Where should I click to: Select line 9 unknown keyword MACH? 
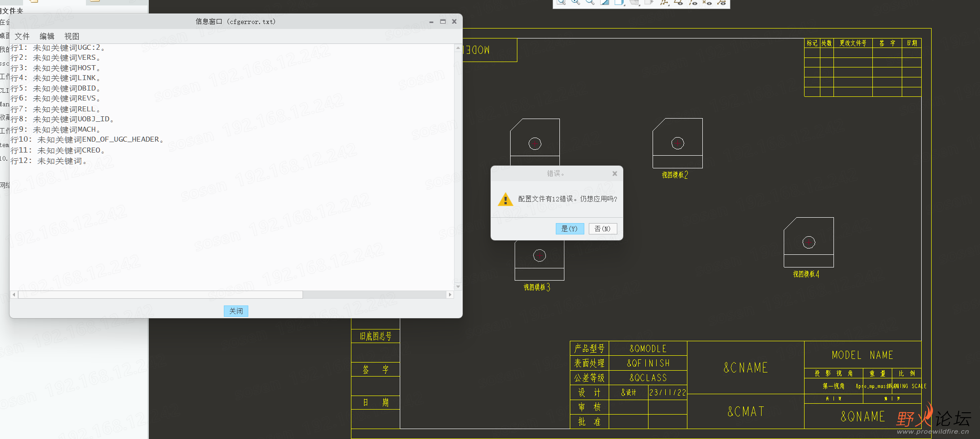(x=55, y=129)
